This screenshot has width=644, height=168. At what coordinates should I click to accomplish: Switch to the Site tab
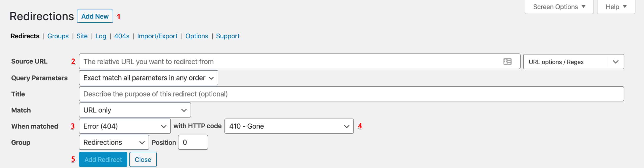click(82, 36)
